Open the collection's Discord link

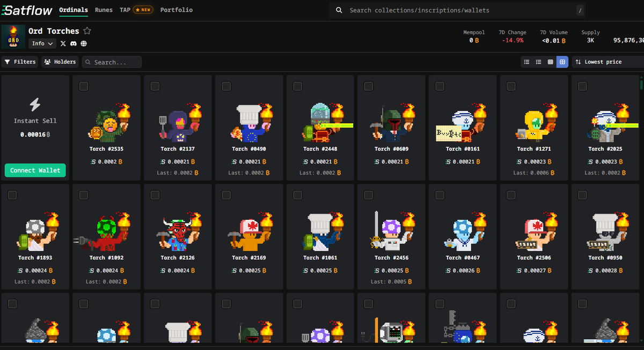(74, 43)
